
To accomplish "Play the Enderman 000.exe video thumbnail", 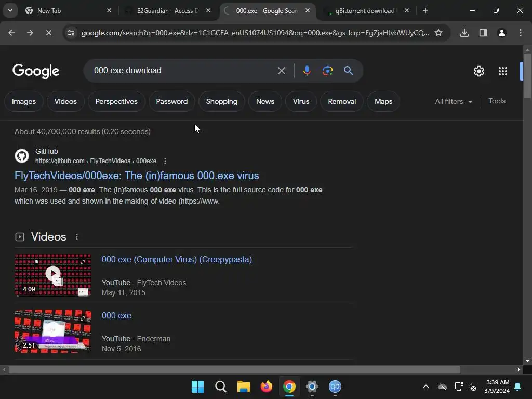I will [53, 331].
